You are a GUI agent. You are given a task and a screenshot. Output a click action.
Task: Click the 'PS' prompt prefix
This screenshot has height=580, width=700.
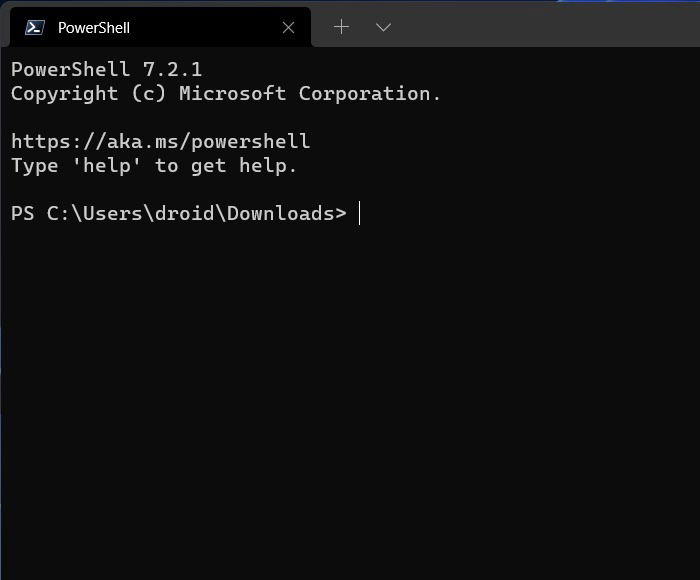(22, 213)
